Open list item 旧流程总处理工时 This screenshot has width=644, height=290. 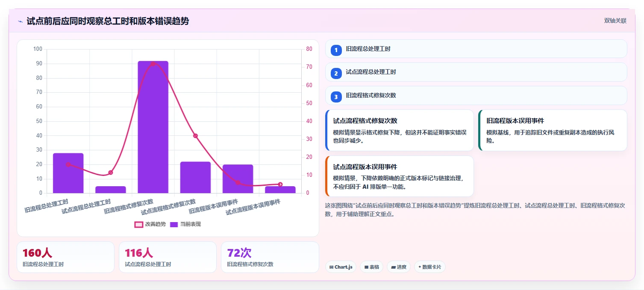pos(476,49)
